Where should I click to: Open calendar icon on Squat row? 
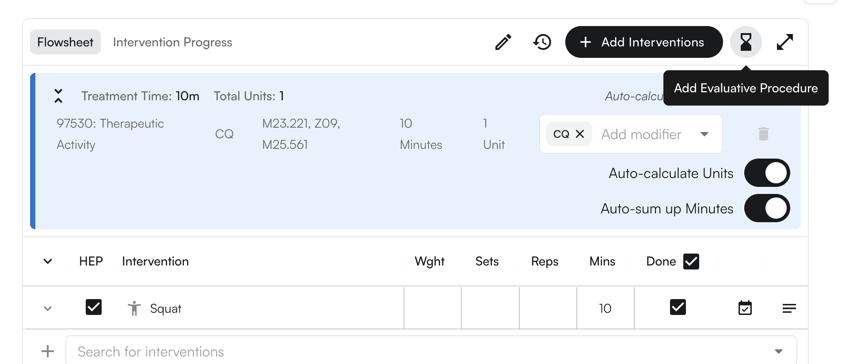[x=745, y=308]
